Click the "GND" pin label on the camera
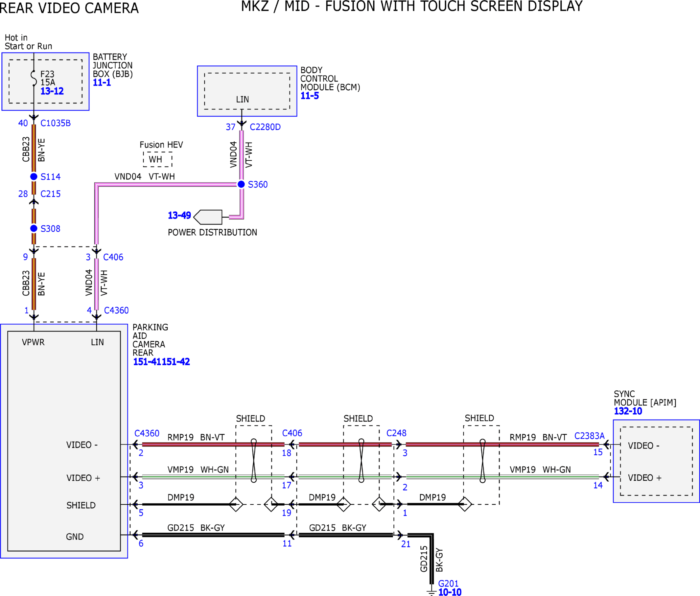The height and width of the screenshot is (596, 700). pyautogui.click(x=75, y=537)
